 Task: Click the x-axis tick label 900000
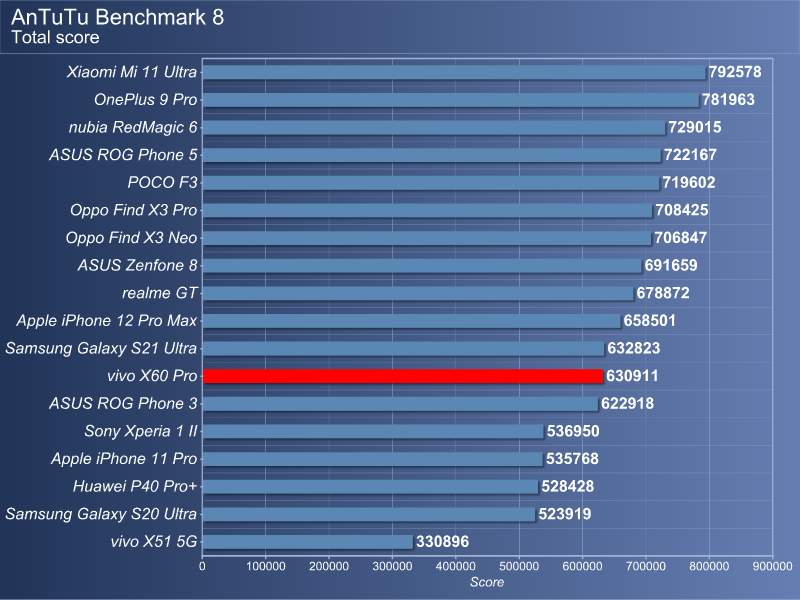772,566
